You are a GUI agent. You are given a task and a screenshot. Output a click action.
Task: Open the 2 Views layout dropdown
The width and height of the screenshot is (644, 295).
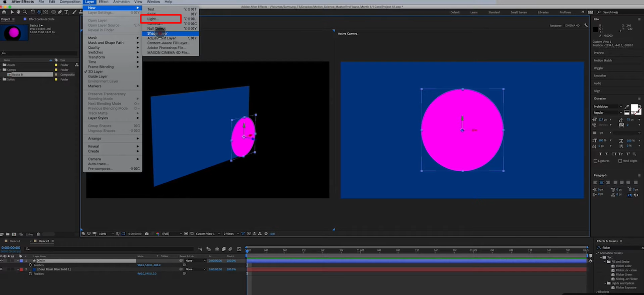[x=231, y=234]
